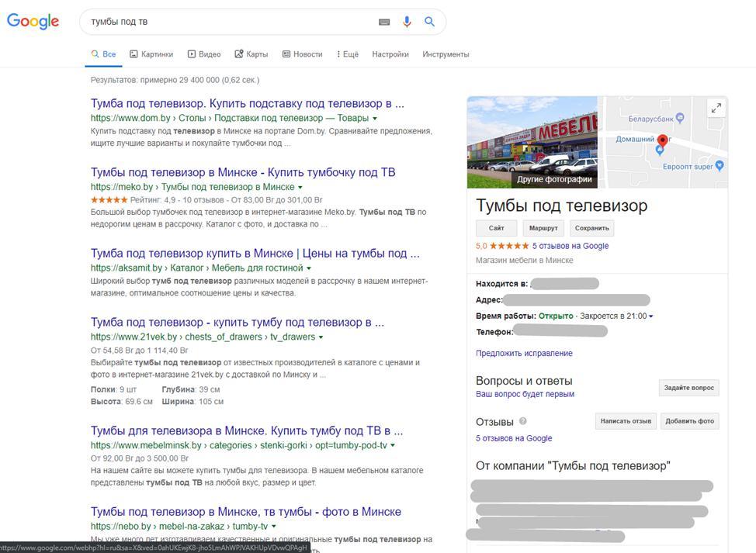The height and width of the screenshot is (553, 756).
Task: Select the Все search tab
Action: pyautogui.click(x=104, y=54)
